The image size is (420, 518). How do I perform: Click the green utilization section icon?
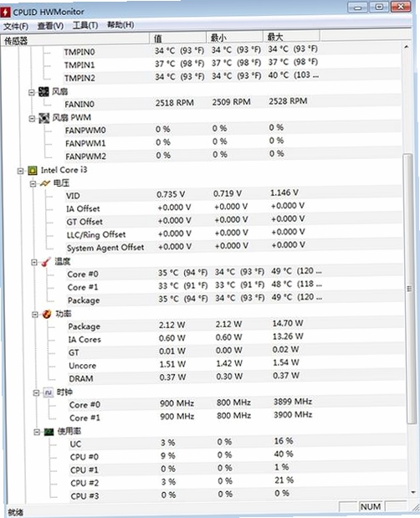(x=49, y=432)
